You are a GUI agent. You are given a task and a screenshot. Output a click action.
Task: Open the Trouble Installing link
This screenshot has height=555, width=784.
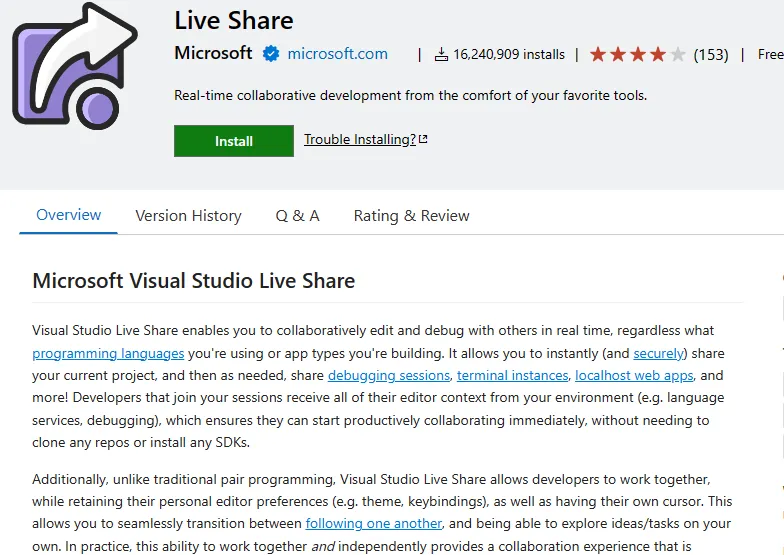click(359, 140)
